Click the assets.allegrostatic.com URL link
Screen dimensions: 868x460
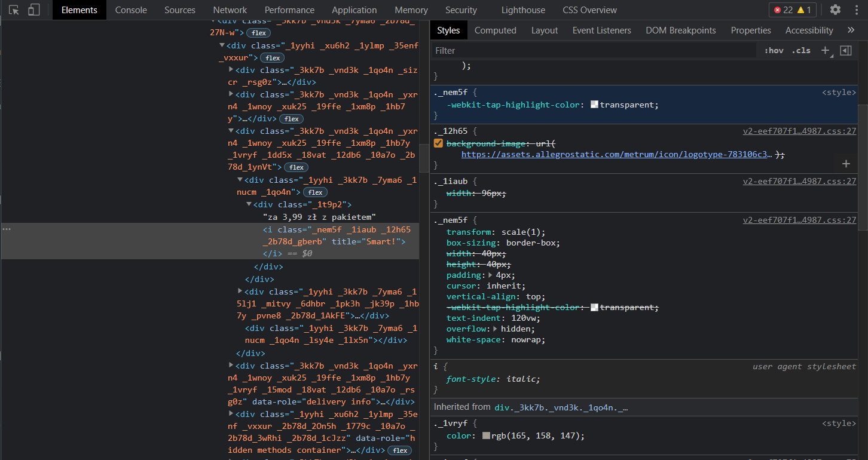[x=616, y=154]
